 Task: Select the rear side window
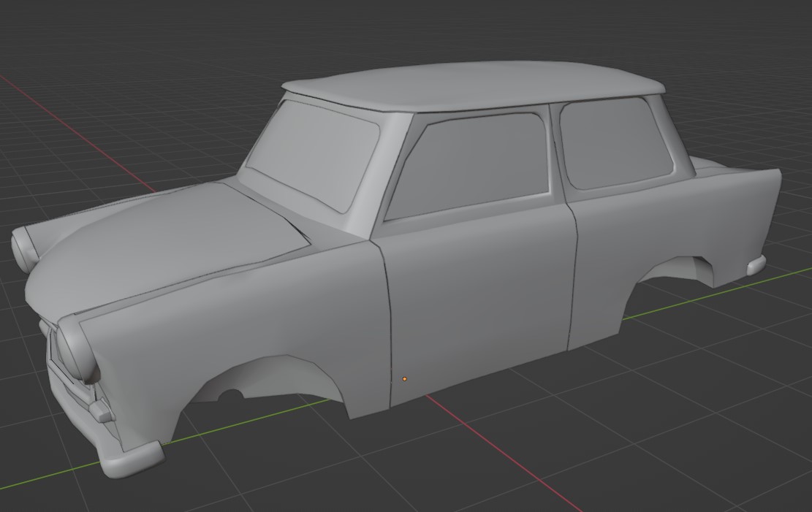tap(615, 141)
